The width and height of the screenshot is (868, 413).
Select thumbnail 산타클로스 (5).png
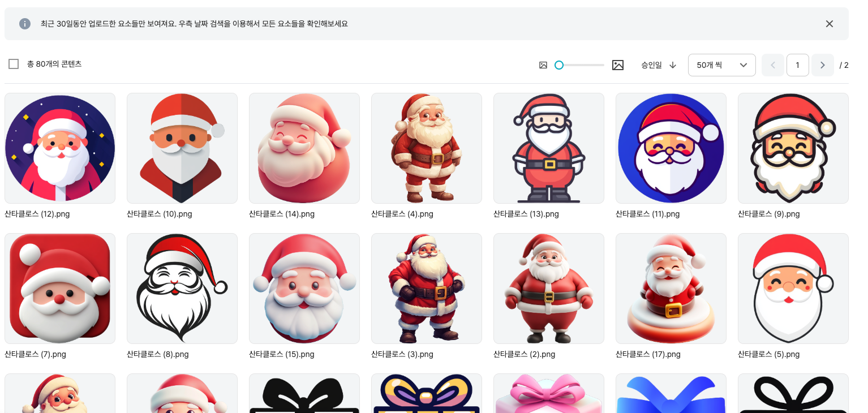click(x=793, y=289)
